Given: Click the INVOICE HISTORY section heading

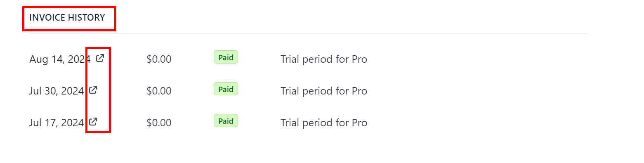Looking at the screenshot, I should 67,18.
